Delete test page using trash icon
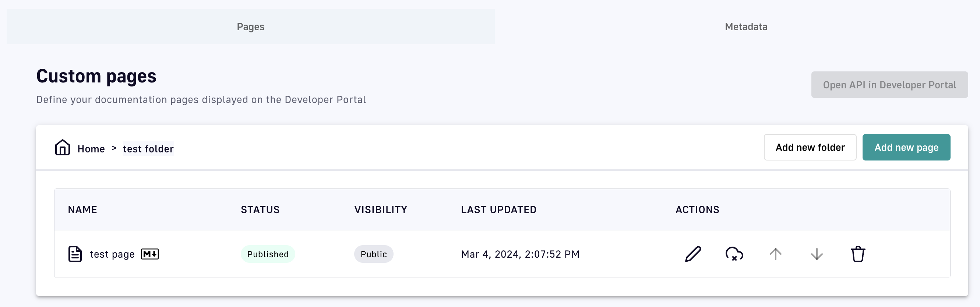 [857, 254]
